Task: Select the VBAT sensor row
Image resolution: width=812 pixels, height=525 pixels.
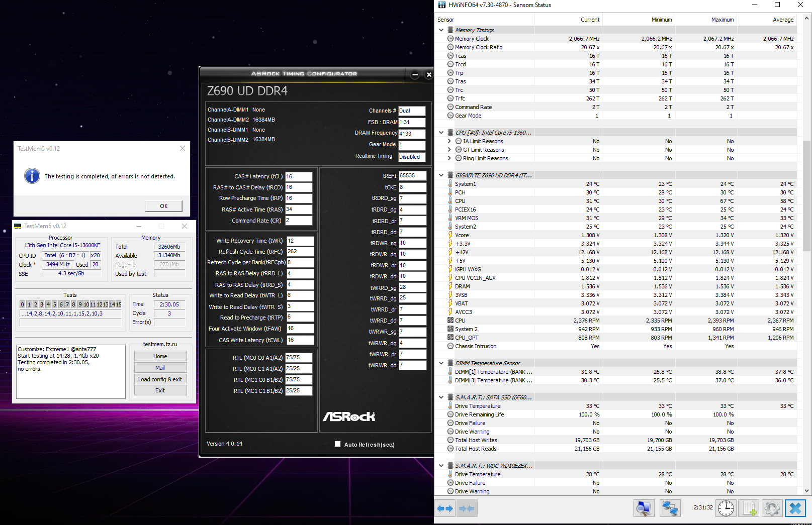Action: 616,303
